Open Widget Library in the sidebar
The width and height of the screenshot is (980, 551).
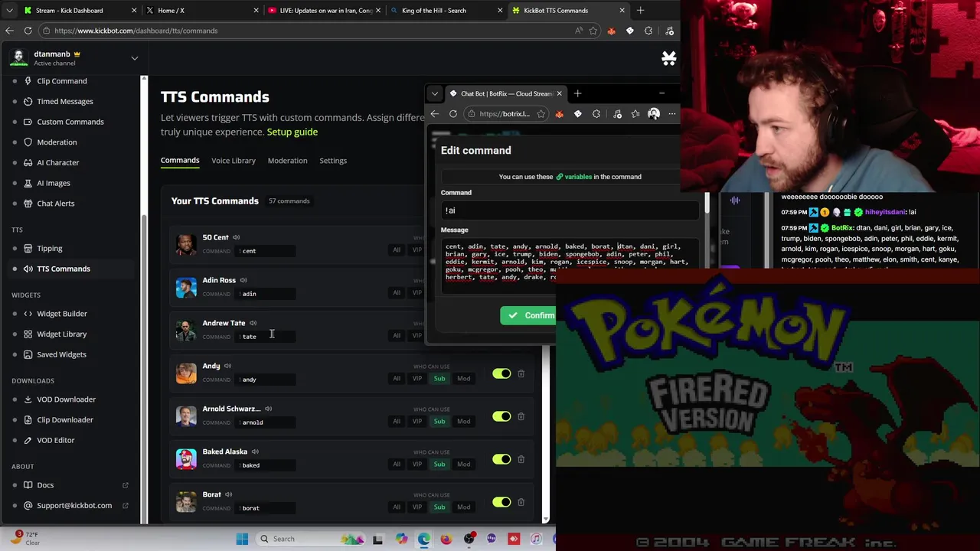click(x=61, y=334)
